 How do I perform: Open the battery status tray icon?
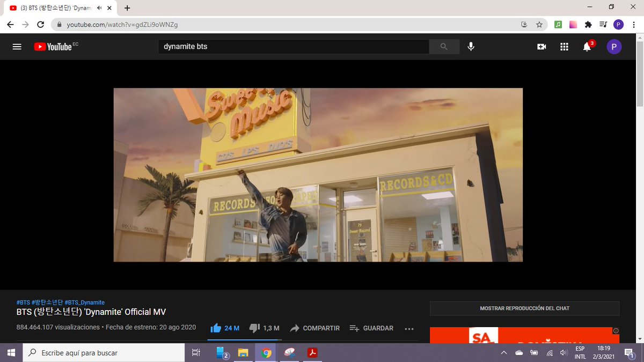click(534, 353)
